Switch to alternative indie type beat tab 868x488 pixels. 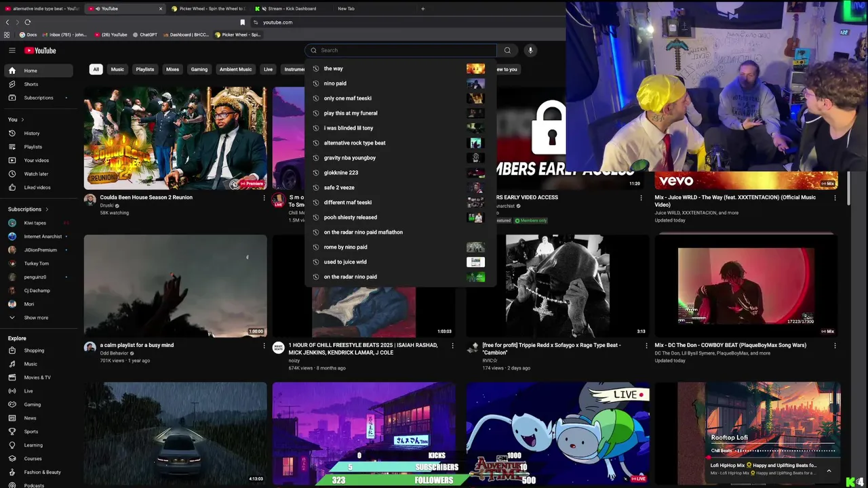[x=43, y=9]
